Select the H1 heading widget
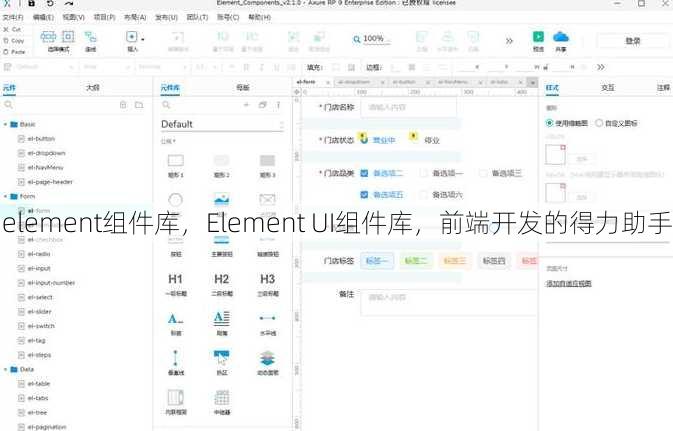673x431 pixels. pyautogui.click(x=176, y=285)
